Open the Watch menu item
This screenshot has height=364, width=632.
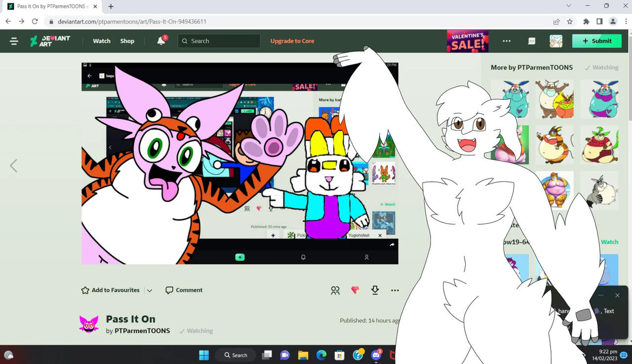tap(102, 41)
